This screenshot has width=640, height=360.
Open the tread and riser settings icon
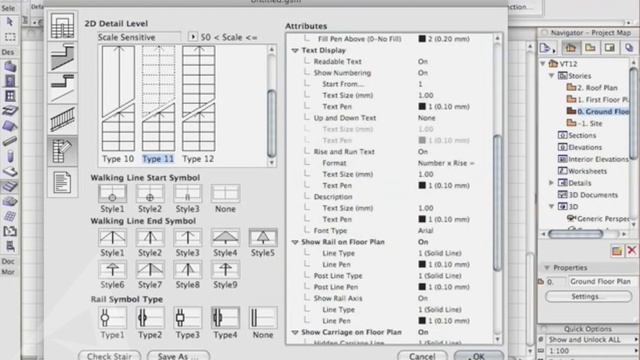click(x=62, y=88)
